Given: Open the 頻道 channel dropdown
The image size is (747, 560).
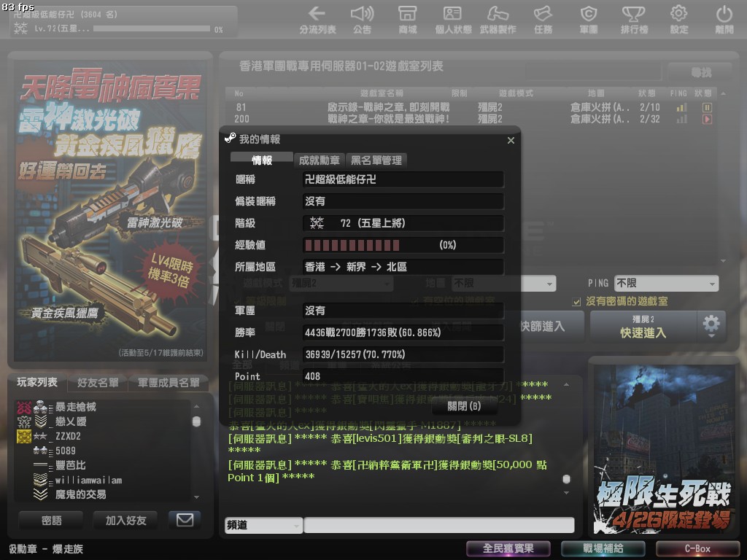Looking at the screenshot, I should coord(263,525).
